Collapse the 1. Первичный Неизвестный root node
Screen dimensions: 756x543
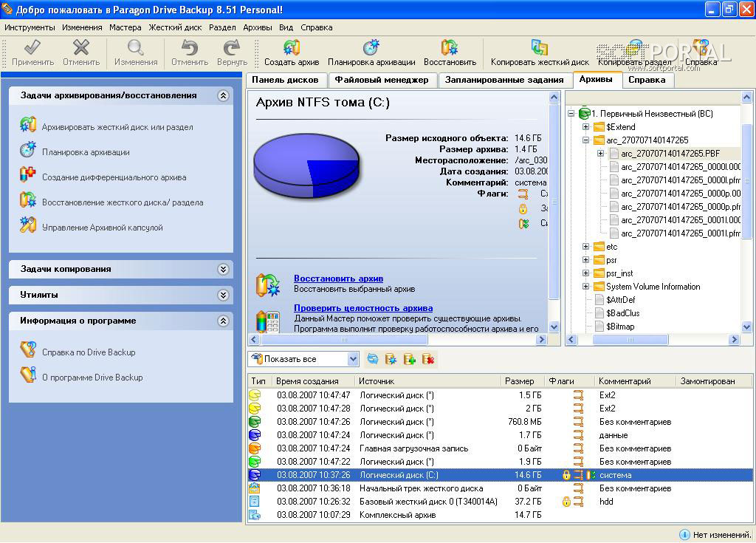pos(571,114)
